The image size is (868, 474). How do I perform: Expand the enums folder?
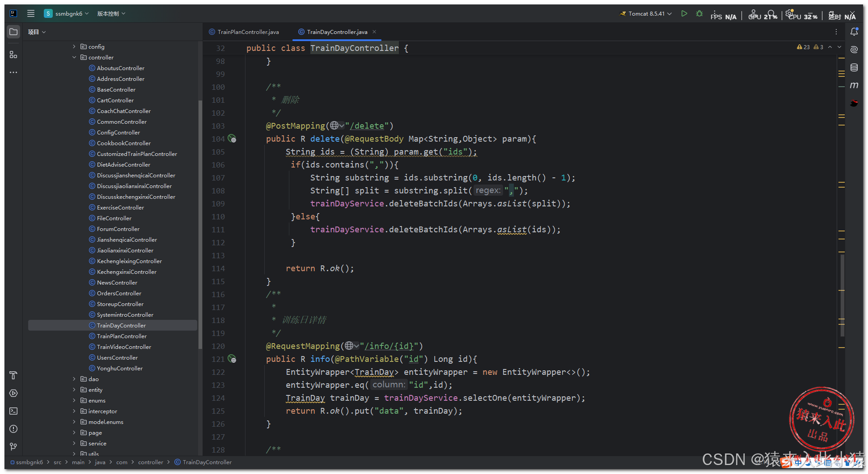(74, 400)
